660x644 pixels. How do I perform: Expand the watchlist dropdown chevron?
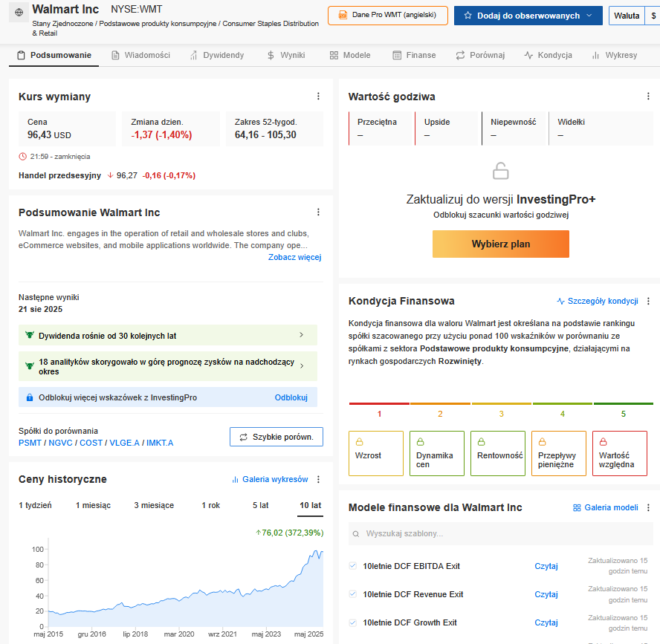(x=589, y=16)
